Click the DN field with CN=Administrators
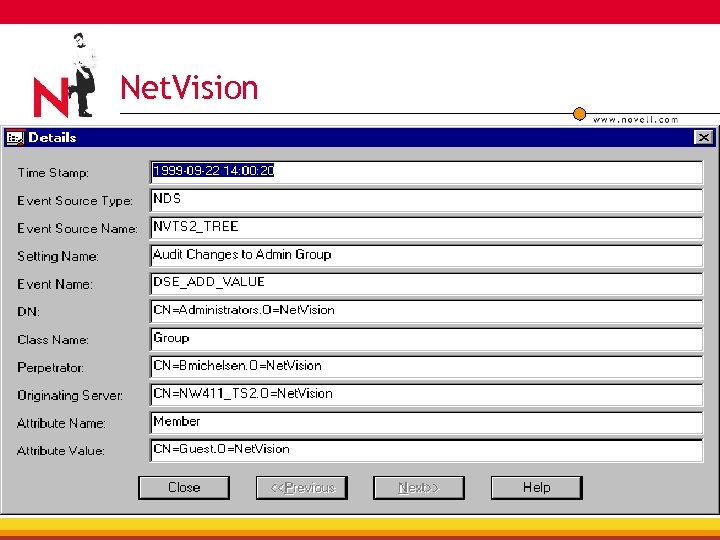This screenshot has width=720, height=540. point(426,311)
